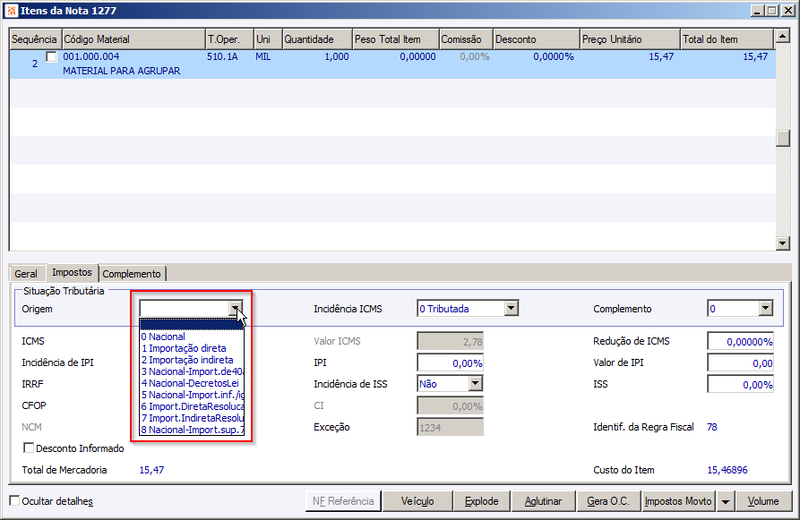Open the Origem dropdown arrow
The image size is (800, 520).
point(235,308)
